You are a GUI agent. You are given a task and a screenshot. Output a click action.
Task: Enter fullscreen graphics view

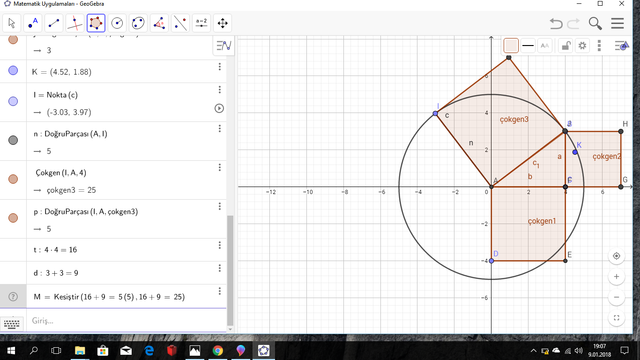click(616, 318)
